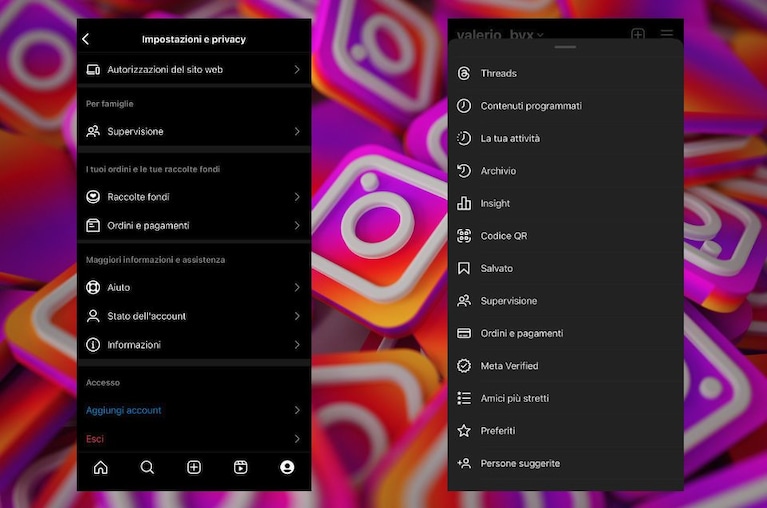Screen dimensions: 767x508
Task: Click the Stato dell'account person icon
Action: [93, 316]
